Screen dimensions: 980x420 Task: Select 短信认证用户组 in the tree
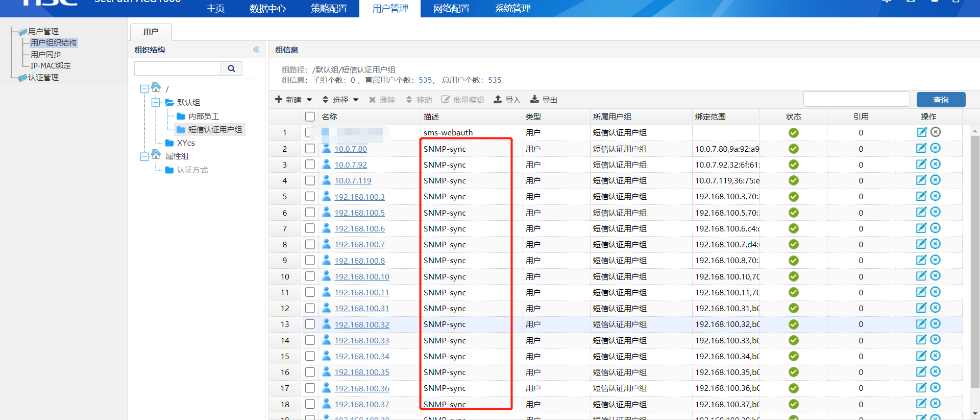(215, 130)
